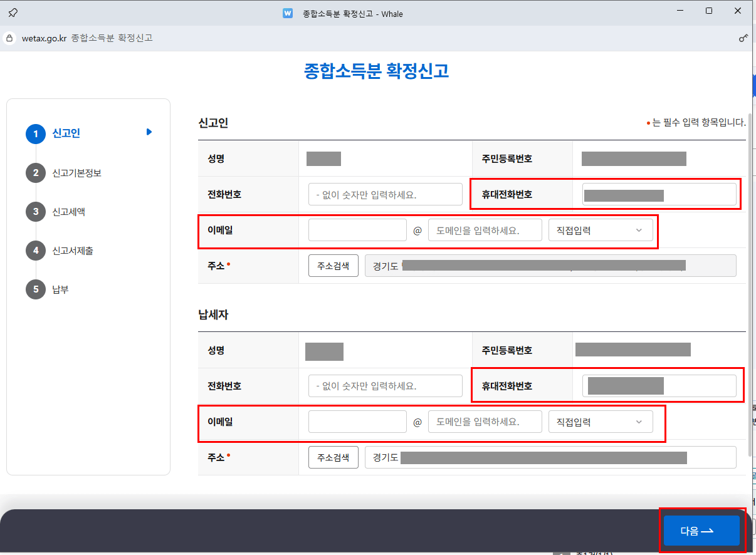Click the blue arrow beside 신고인 step
756x555 pixels.
(149, 133)
